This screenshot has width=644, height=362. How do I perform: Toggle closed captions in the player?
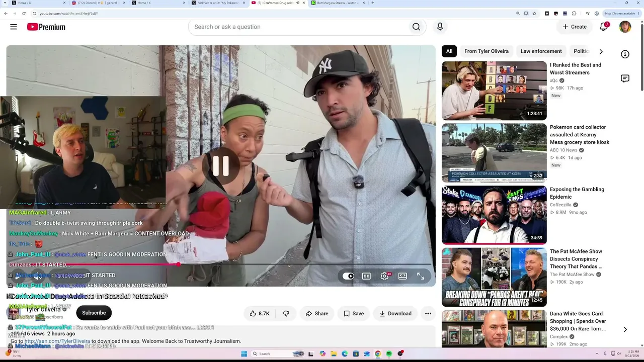click(366, 276)
